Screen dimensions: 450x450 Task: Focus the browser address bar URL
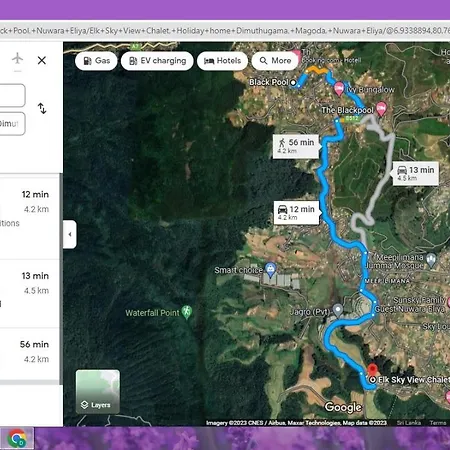click(225, 31)
